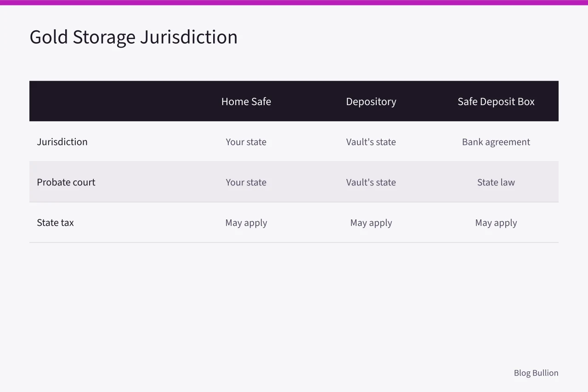588x392 pixels.
Task: Select the Safe Deposit Box column header
Action: (496, 101)
